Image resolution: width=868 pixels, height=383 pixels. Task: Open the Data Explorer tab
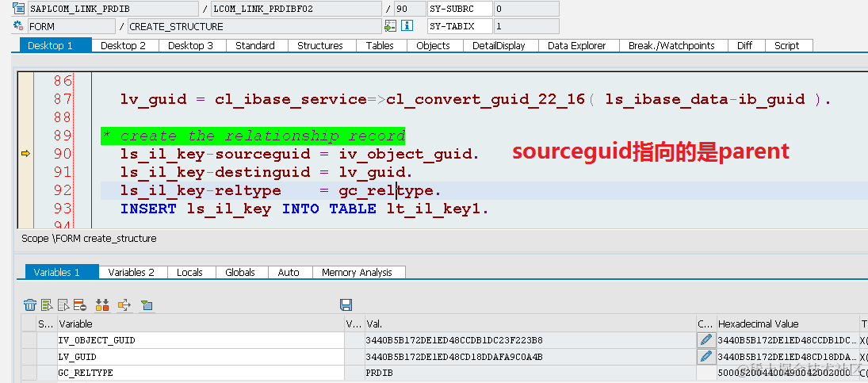pos(577,45)
